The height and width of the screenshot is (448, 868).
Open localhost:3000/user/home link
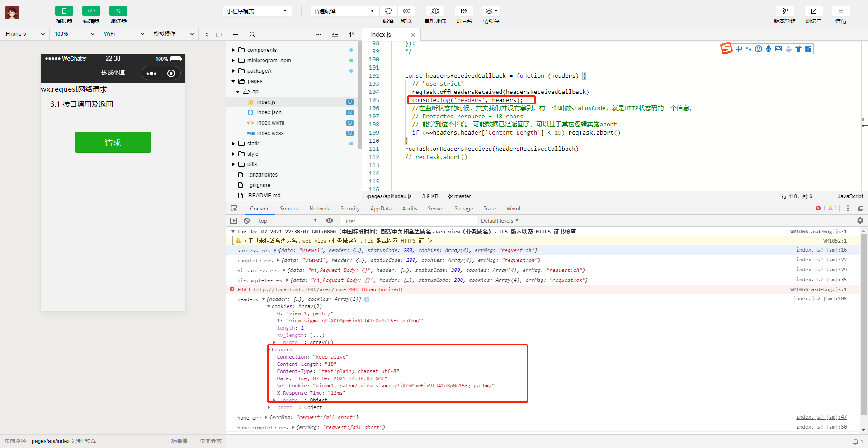[300, 290]
